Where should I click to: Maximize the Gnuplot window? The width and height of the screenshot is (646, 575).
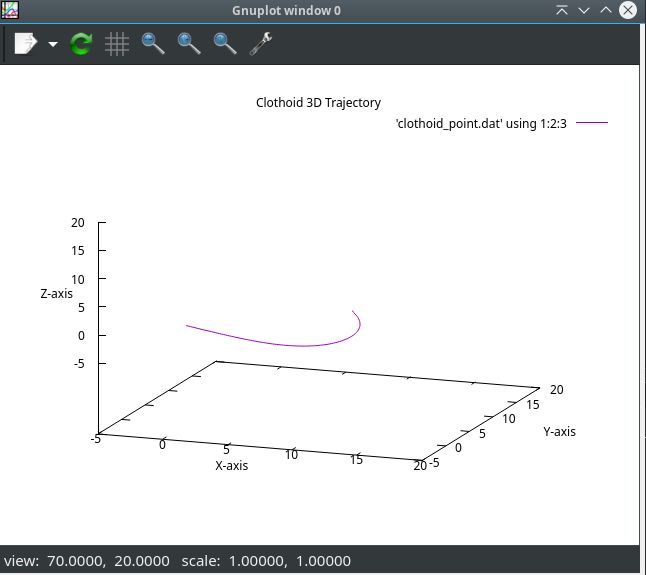pyautogui.click(x=606, y=10)
